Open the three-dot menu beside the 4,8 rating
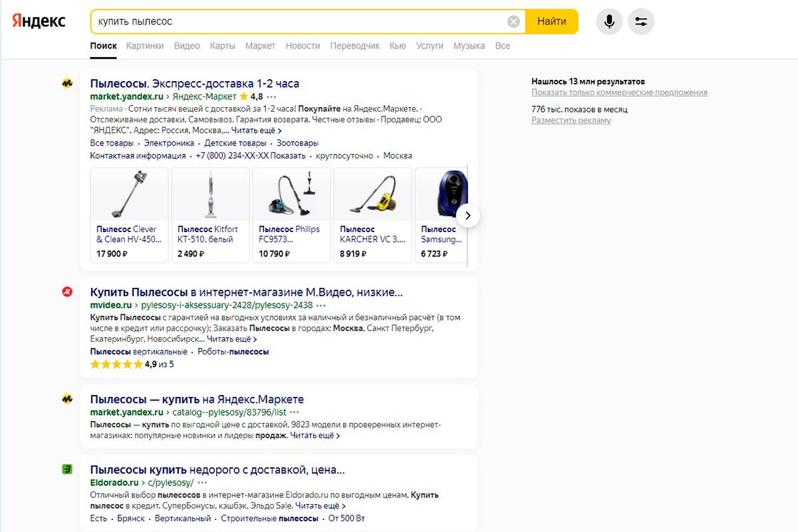 (271, 96)
